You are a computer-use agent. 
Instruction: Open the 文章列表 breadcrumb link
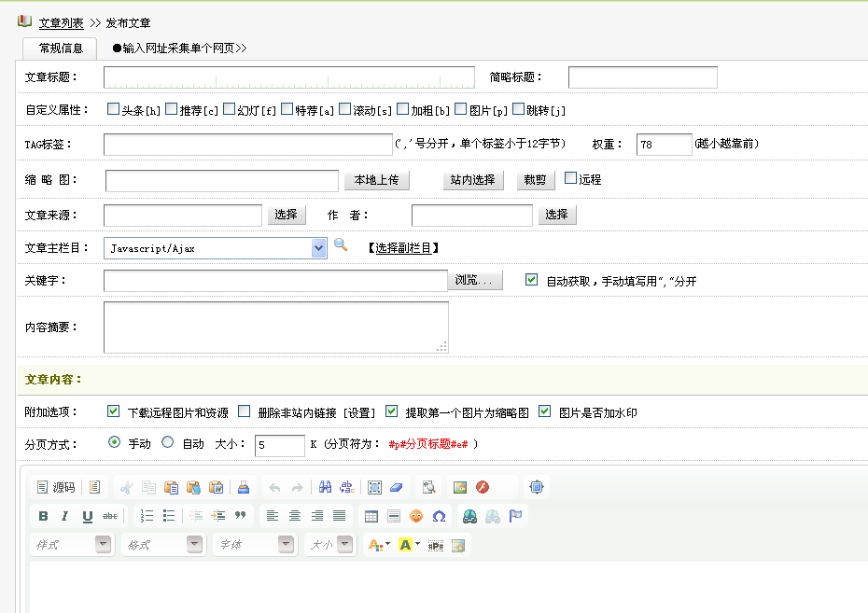click(61, 22)
